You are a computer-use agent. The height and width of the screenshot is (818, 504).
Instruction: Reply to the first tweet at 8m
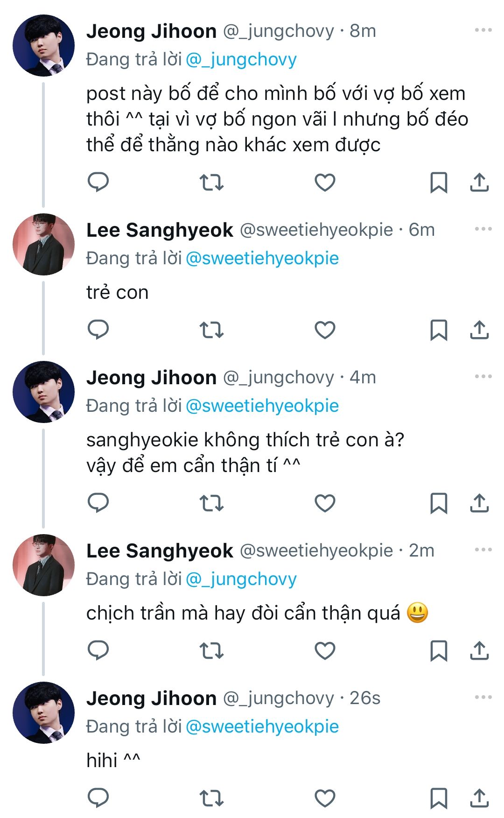(x=98, y=182)
